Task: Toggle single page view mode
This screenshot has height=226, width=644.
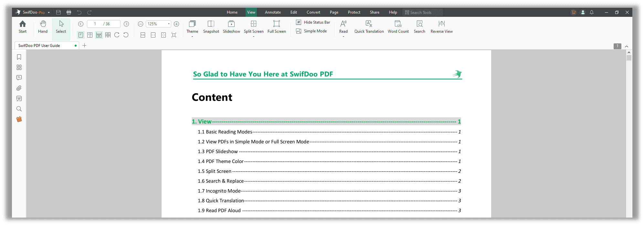Action: pos(81,35)
